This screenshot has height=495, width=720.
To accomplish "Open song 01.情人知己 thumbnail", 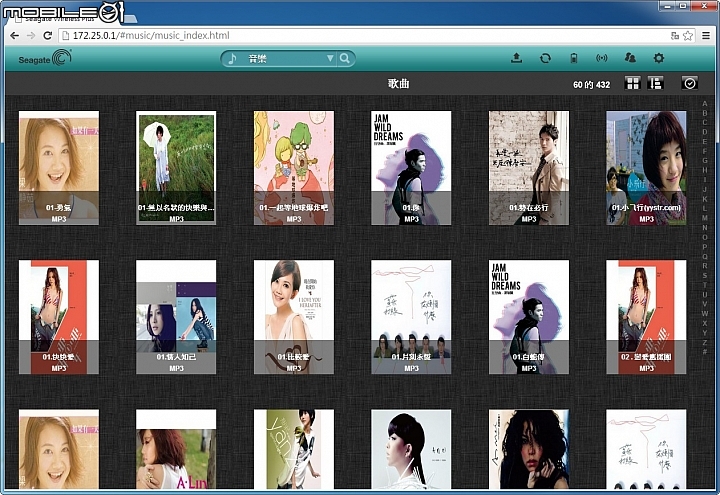I will 176,317.
